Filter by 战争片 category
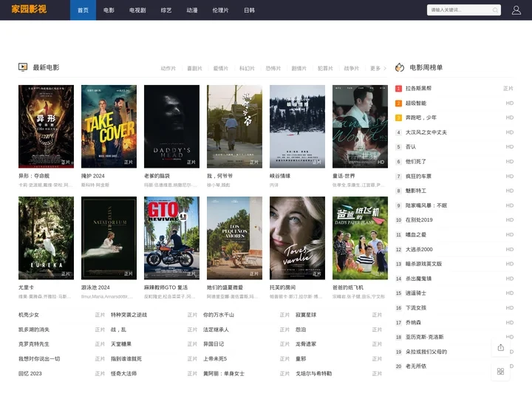 pyautogui.click(x=352, y=69)
